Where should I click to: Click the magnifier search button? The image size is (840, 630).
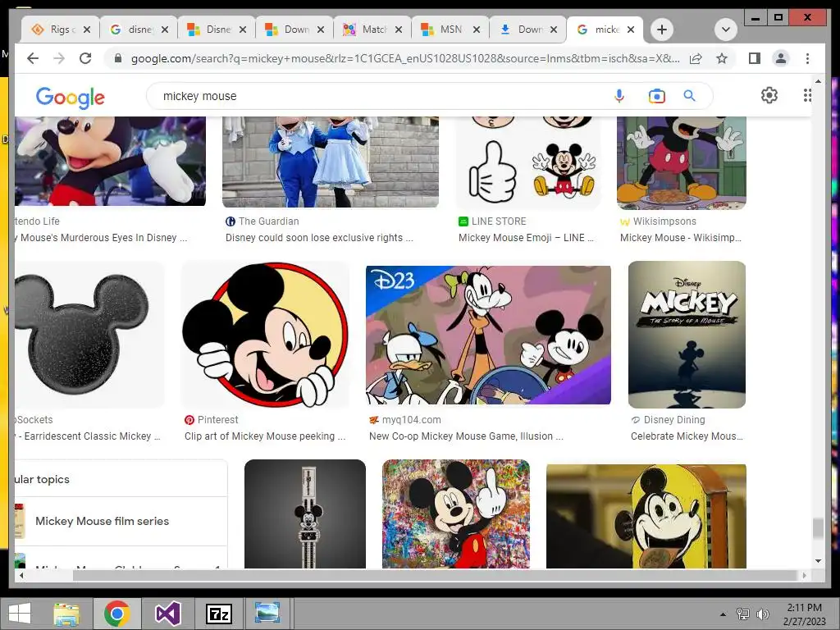[x=689, y=96]
